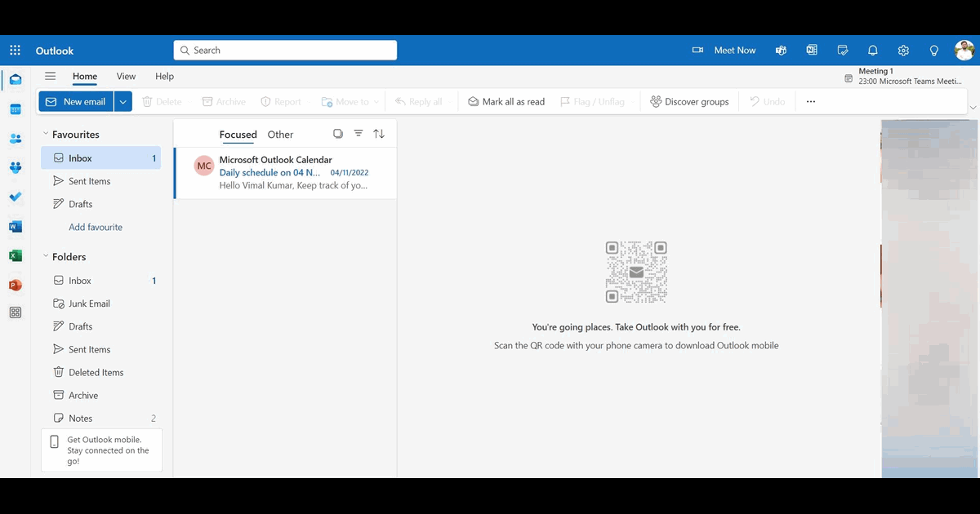Click the Outlook brand title
The image size is (980, 514).
55,51
